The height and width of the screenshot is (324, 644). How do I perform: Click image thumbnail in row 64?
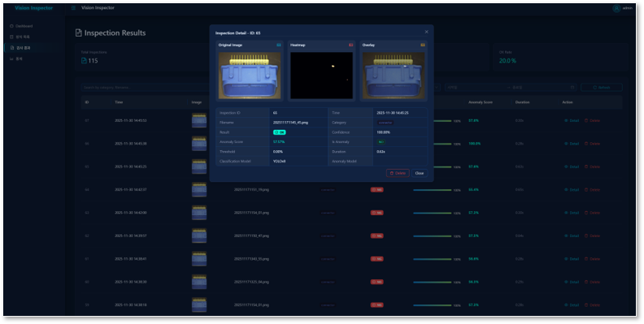click(x=199, y=190)
